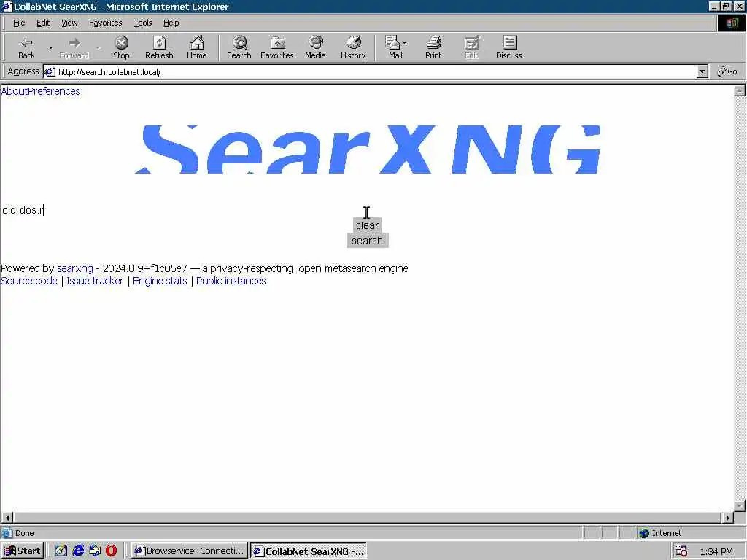Image resolution: width=747 pixels, height=560 pixels.
Task: Click the horizontal scrollbar right arrow
Action: [x=727, y=517]
